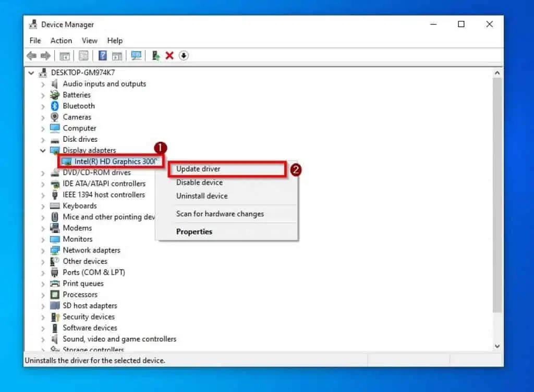Image resolution: width=534 pixels, height=392 pixels.
Task: Choose Disable device from context menu
Action: [226, 182]
